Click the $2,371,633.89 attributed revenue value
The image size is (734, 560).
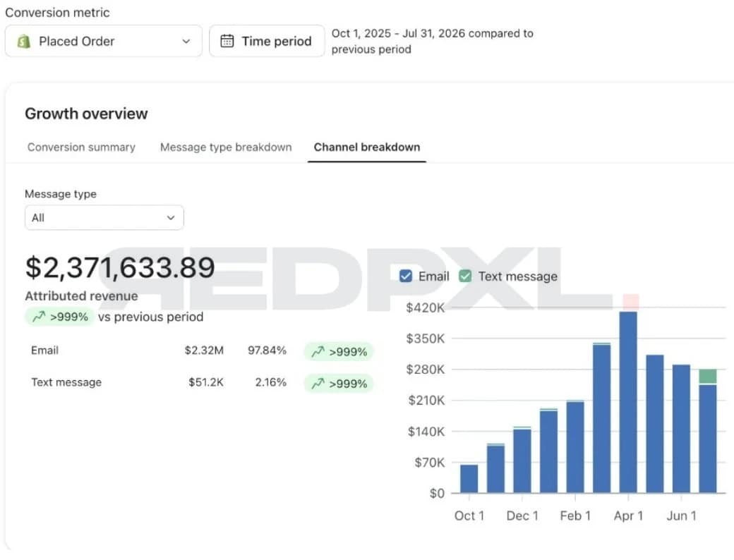click(x=120, y=267)
